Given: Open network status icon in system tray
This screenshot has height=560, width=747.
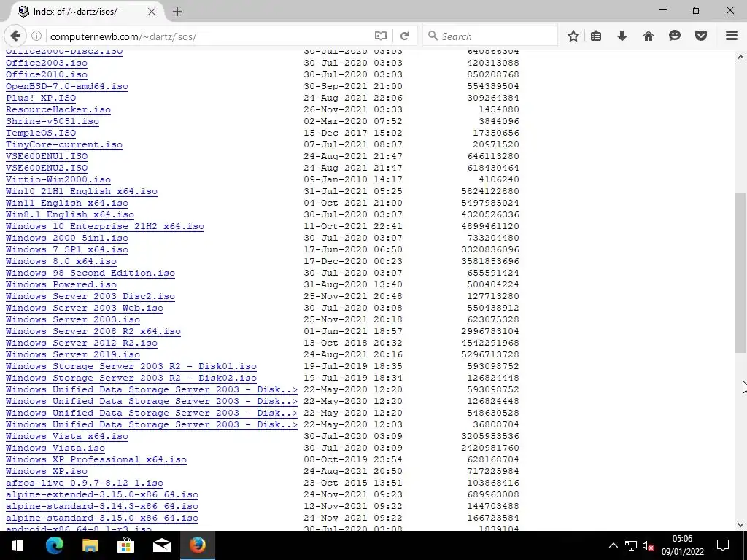Looking at the screenshot, I should click(x=631, y=545).
